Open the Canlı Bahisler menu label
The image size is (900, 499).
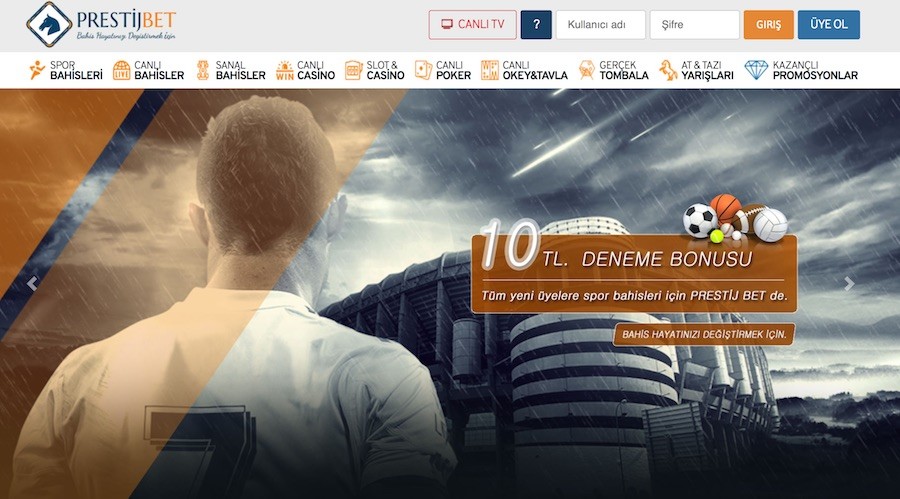[x=159, y=70]
